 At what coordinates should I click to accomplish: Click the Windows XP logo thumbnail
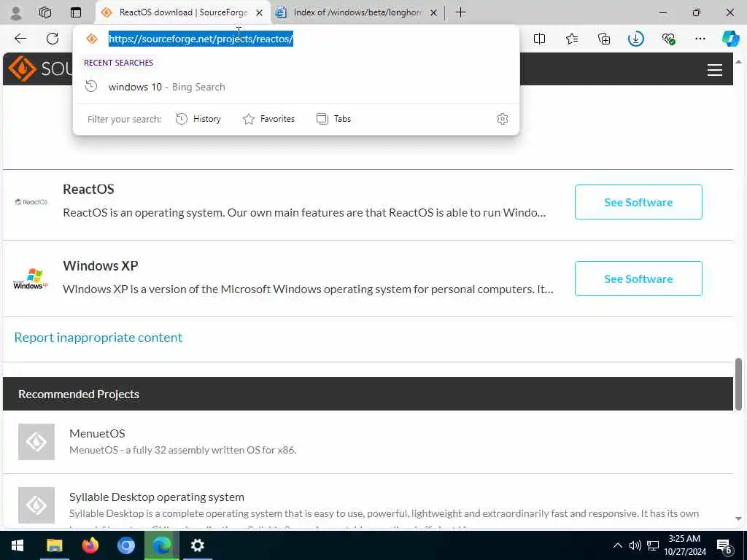pos(31,279)
